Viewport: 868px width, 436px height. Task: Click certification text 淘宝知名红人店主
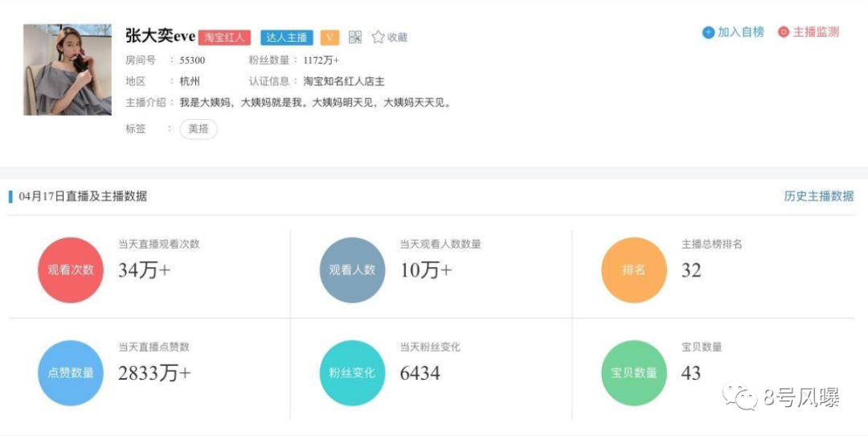(344, 81)
